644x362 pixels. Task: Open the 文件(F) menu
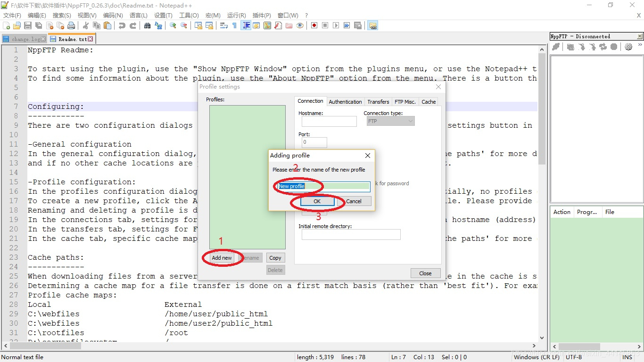[12, 16]
